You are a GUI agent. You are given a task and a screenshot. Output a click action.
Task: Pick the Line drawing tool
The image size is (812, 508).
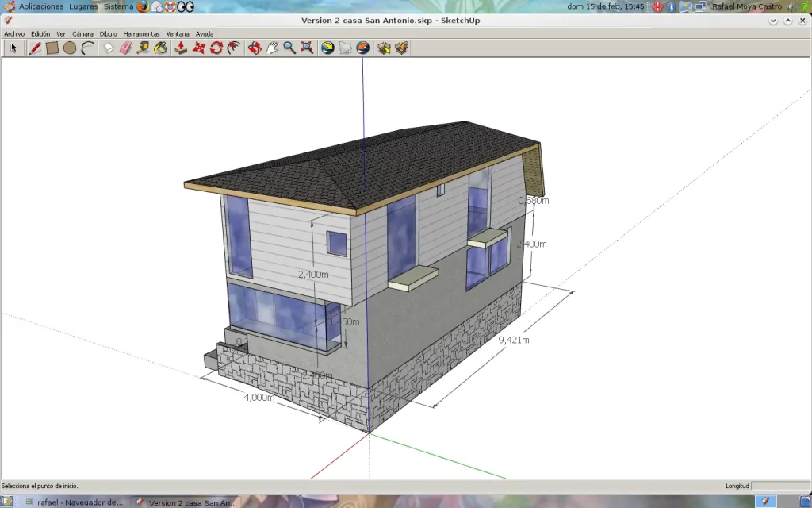pos(35,48)
